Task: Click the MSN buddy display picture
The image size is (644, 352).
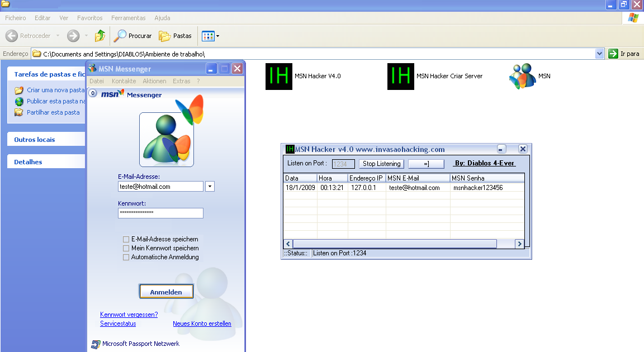Action: coord(167,140)
